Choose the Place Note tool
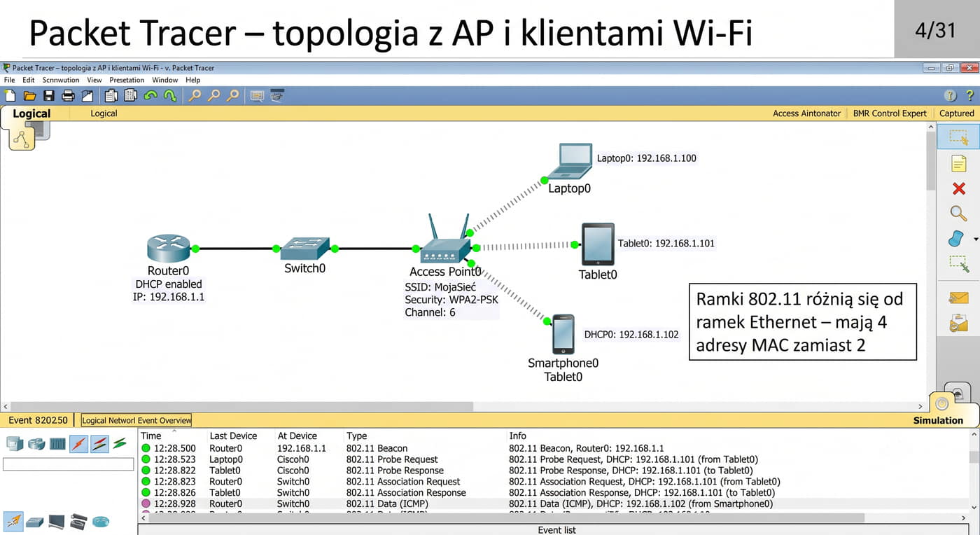Viewport: 980px width, 535px height. pos(958,163)
